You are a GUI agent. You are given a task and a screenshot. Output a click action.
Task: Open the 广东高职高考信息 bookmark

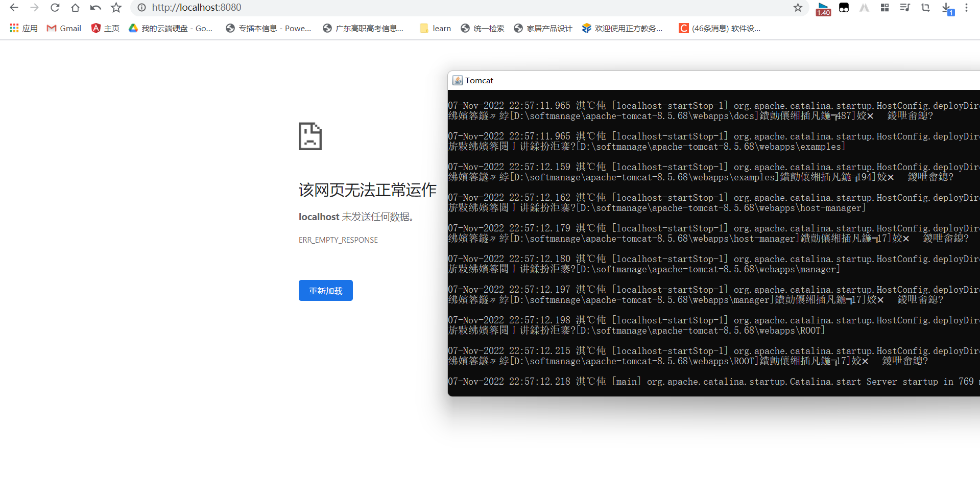[363, 28]
